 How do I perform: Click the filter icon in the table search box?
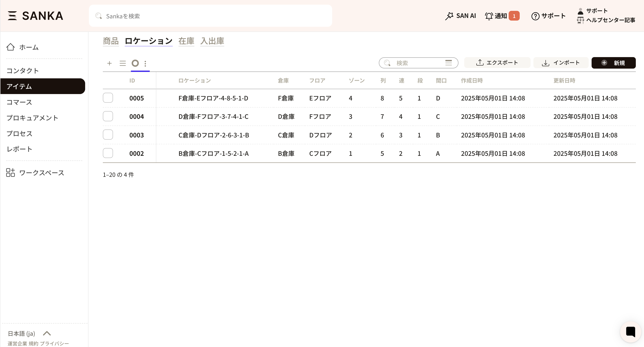[448, 63]
